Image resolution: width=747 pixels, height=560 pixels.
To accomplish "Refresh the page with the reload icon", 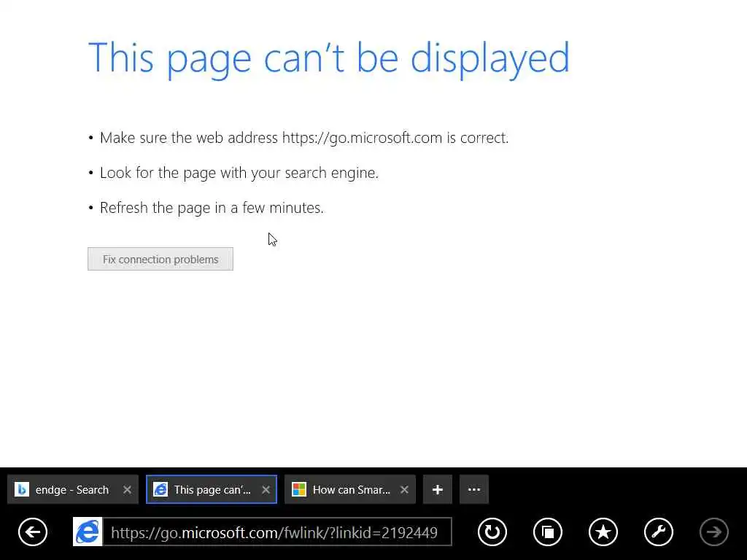I will point(492,532).
